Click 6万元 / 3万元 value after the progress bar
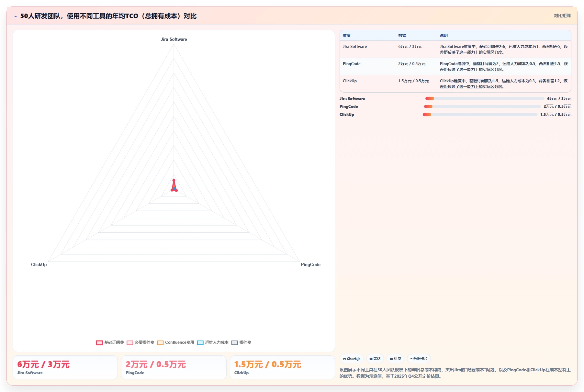The width and height of the screenshot is (584, 392). coord(559,99)
